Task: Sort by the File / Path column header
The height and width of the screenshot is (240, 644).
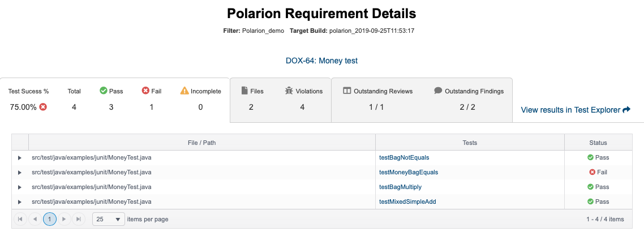Action: point(201,143)
